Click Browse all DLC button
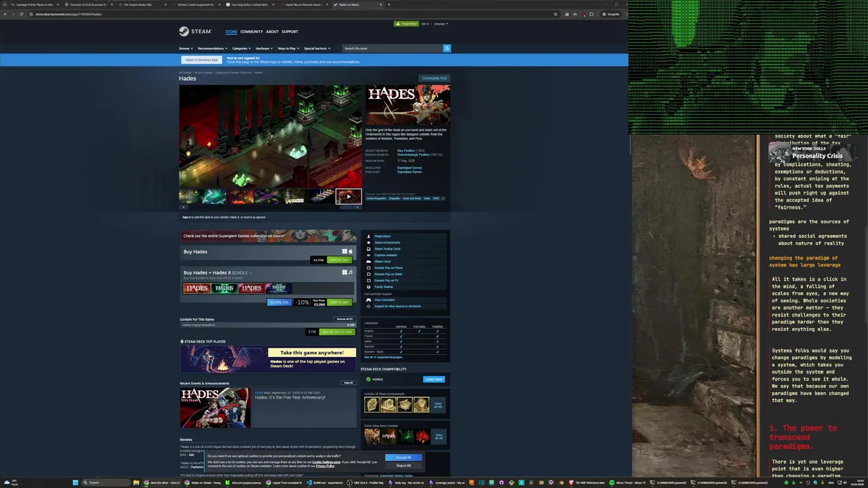 pyautogui.click(x=344, y=319)
